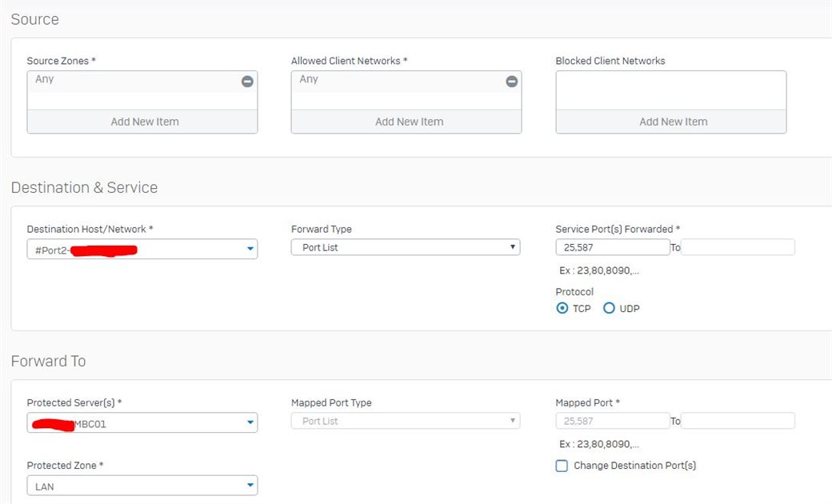832x504 pixels.
Task: Select UDP protocol radio button
Action: coord(609,308)
